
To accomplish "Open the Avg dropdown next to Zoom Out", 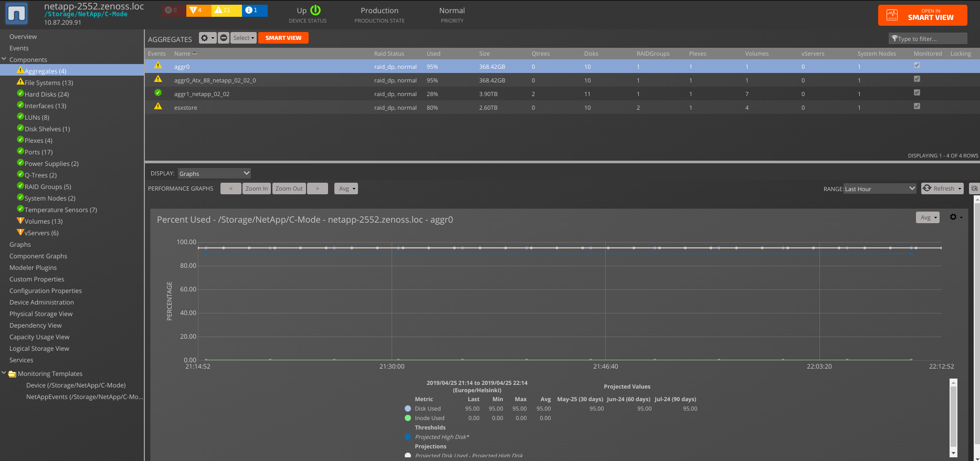I will (346, 188).
